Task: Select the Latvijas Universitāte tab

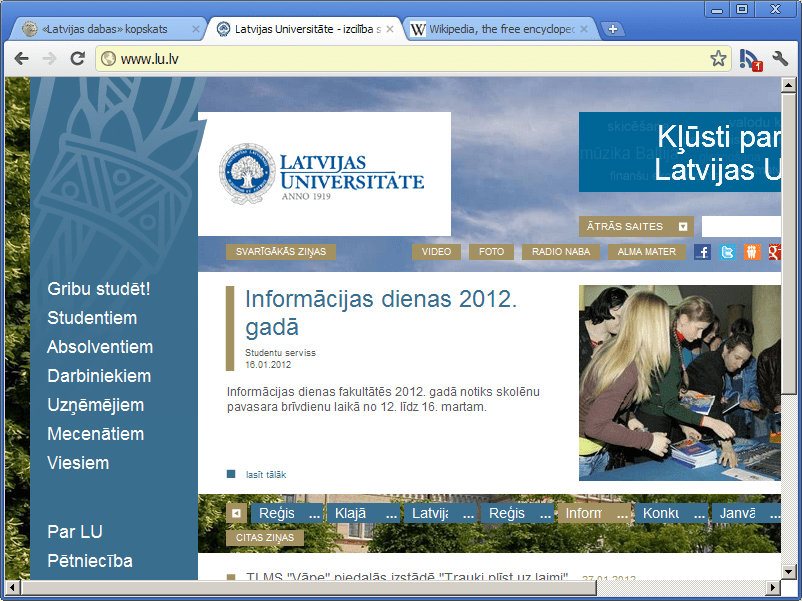Action: [x=304, y=29]
